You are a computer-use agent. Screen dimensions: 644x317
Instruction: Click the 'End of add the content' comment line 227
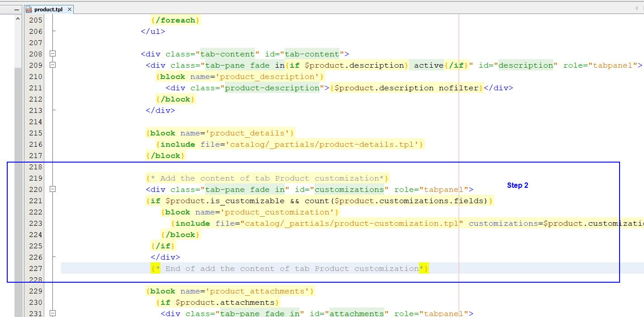click(290, 268)
